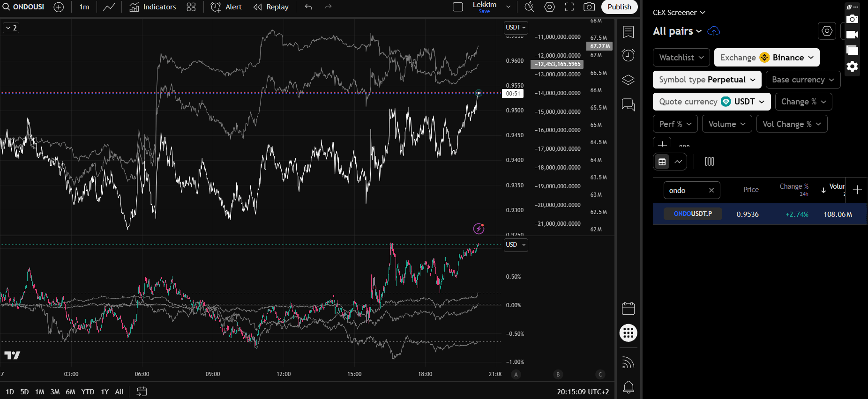868x399 pixels.
Task: Select 6M date range
Action: [x=70, y=392]
